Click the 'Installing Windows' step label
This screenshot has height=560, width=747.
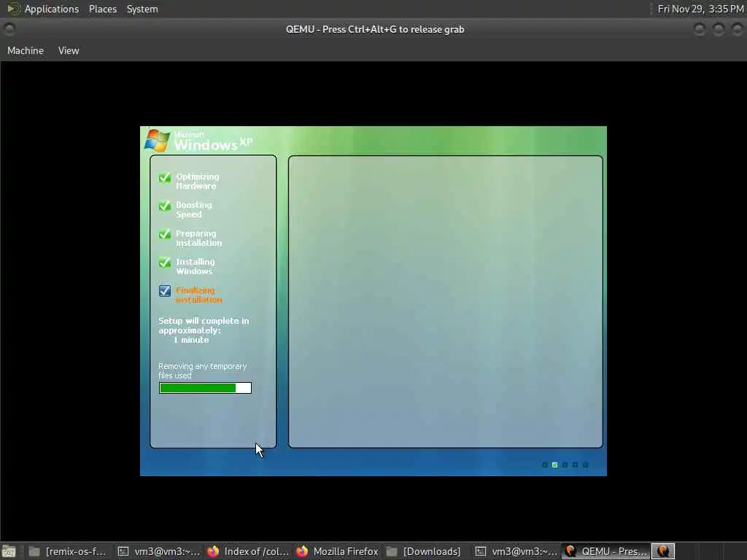click(195, 266)
